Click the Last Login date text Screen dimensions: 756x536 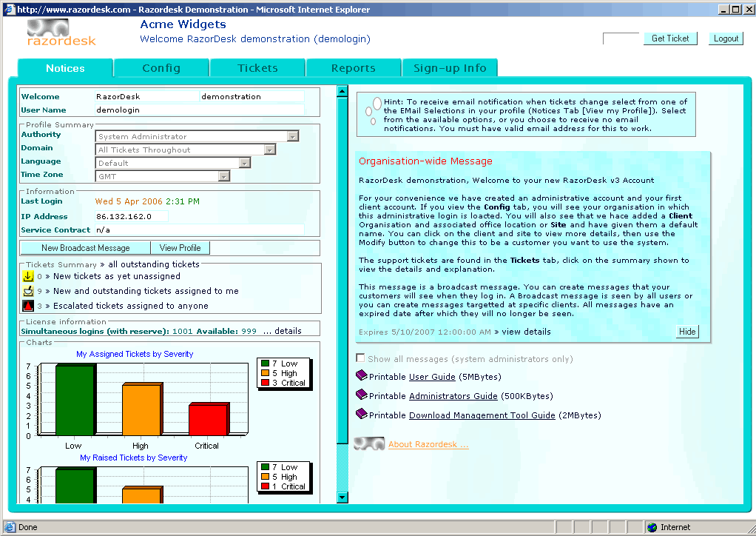[x=147, y=201]
